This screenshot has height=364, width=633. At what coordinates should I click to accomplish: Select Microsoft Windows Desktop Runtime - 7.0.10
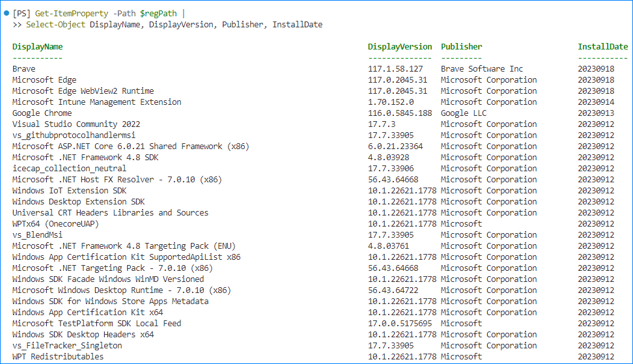click(122, 290)
